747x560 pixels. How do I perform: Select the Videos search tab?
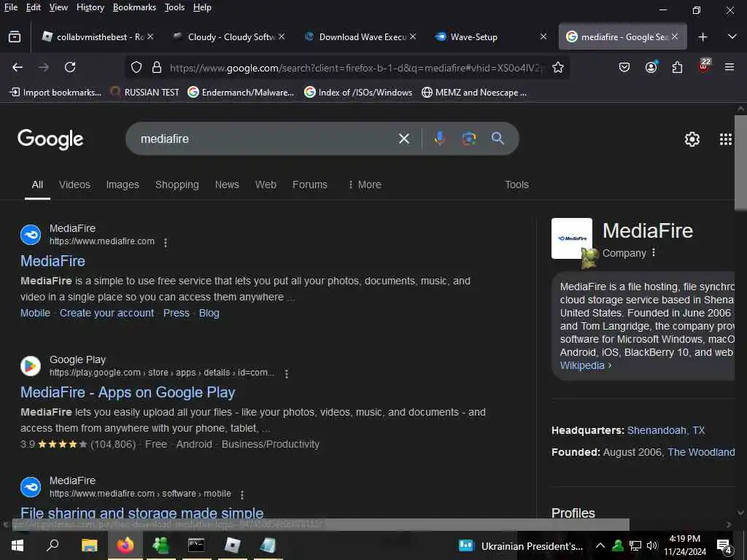tap(74, 184)
